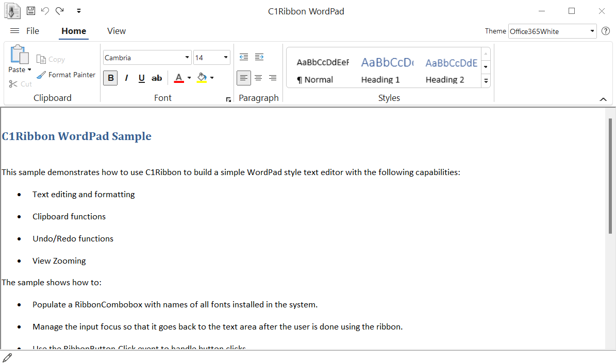Toggle Underline formatting
Viewport: 616px width, 364px height.
coord(142,78)
